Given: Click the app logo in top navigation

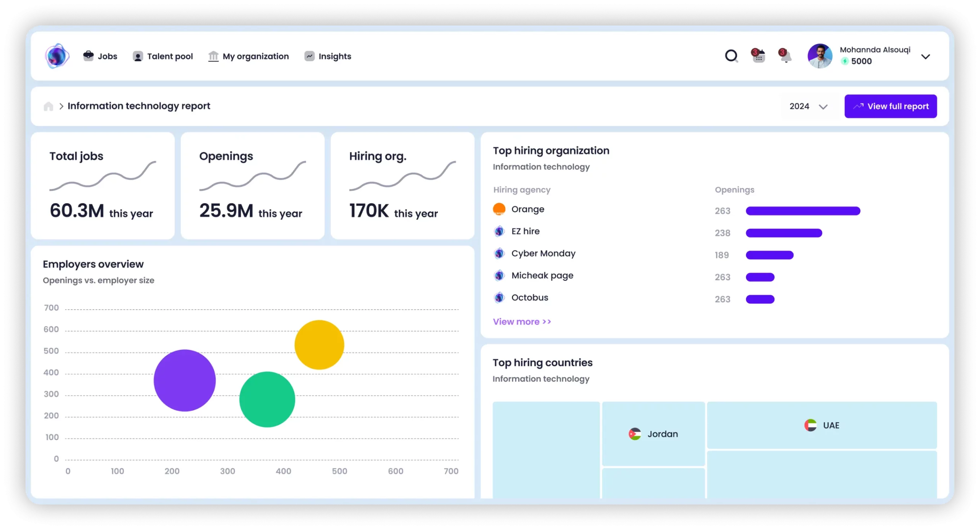Looking at the screenshot, I should pos(57,56).
